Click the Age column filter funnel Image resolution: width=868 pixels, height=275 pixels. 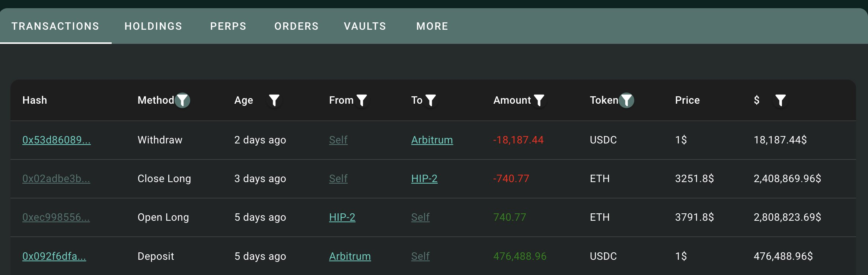point(274,100)
